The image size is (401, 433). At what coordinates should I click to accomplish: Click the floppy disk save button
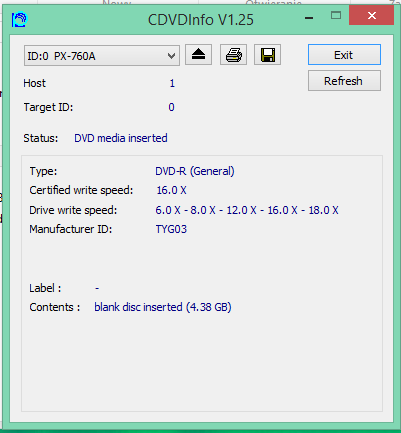(267, 54)
